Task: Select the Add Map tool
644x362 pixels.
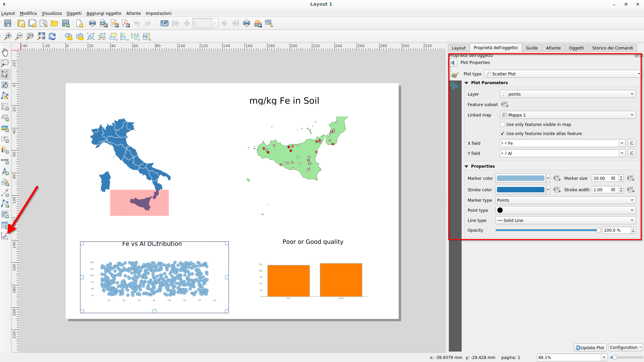Action: coord(5,106)
